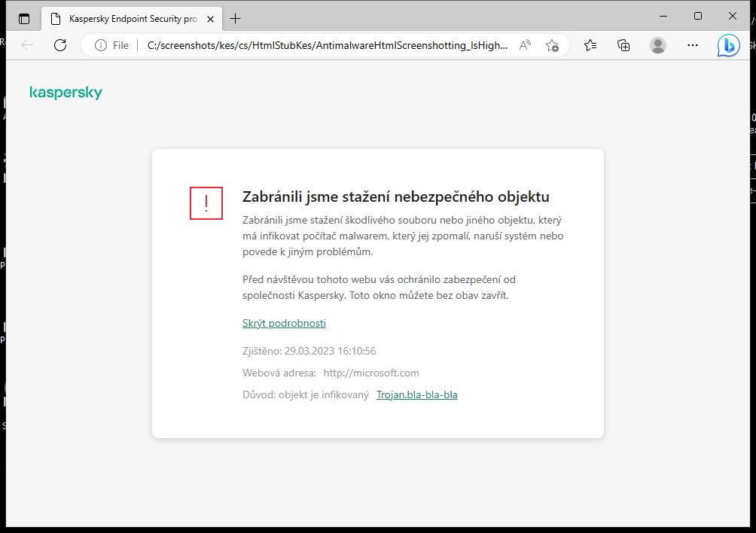Viewport: 756px width, 533px height.
Task: Open the Bing chat sidebar
Action: tap(728, 45)
